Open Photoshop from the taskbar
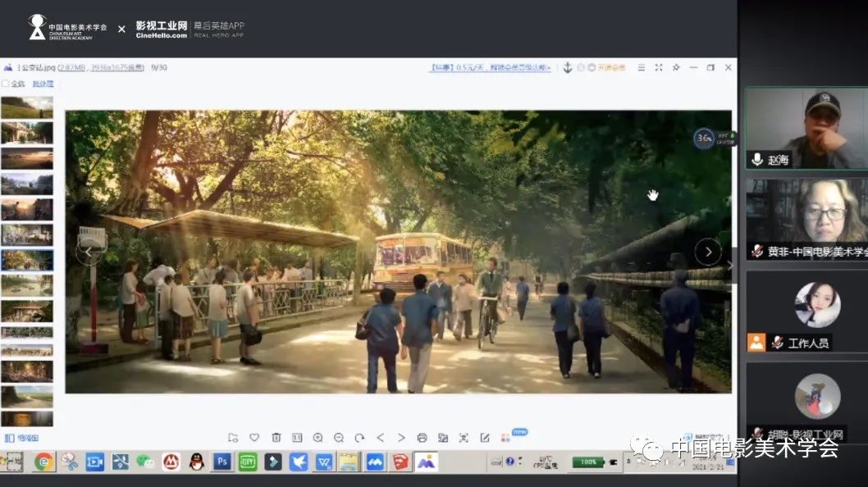 (x=222, y=462)
